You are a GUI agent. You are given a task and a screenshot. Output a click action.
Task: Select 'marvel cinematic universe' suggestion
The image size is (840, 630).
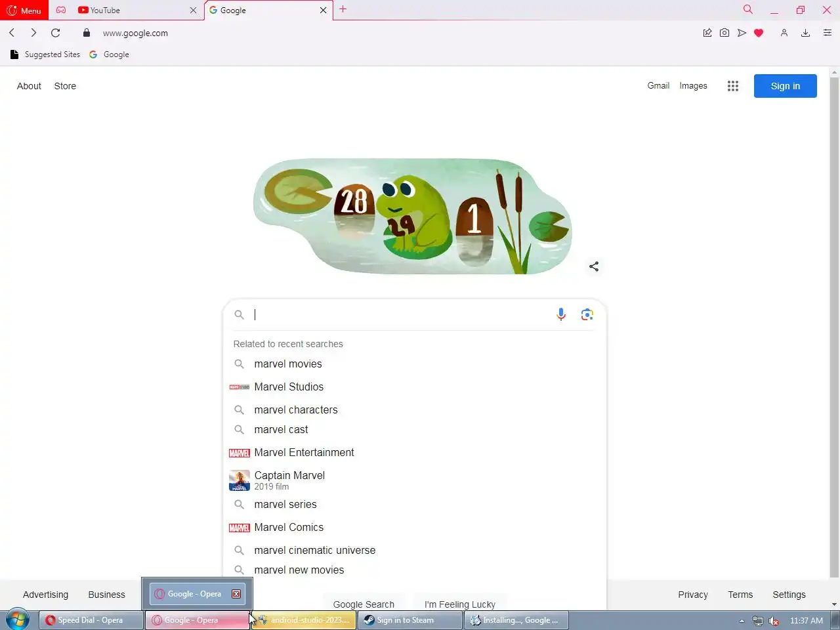[415, 550]
